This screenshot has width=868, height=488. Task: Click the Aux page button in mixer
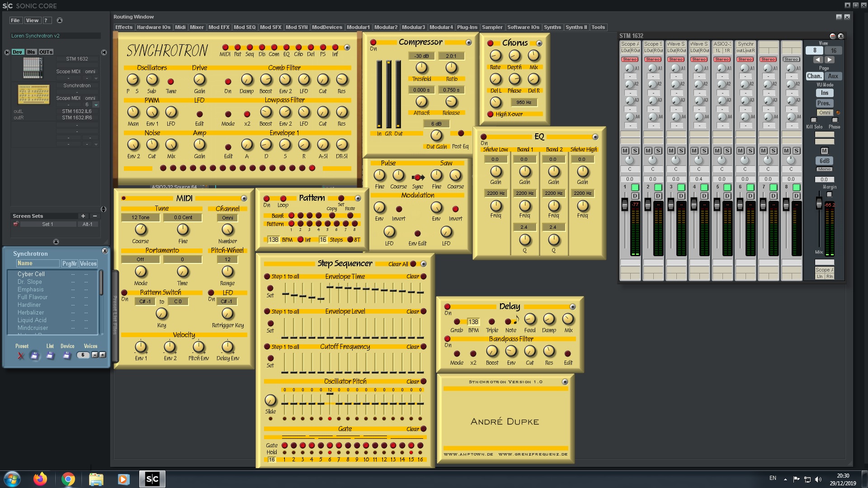tap(833, 76)
